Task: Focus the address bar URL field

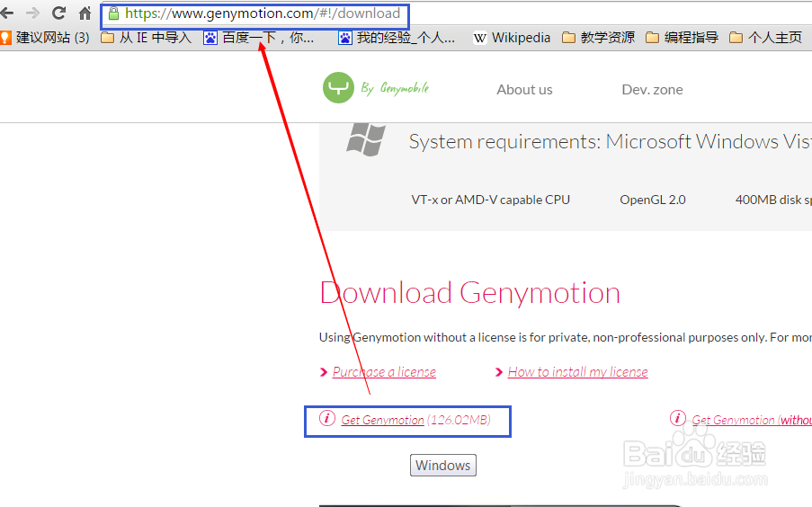Action: (x=262, y=13)
